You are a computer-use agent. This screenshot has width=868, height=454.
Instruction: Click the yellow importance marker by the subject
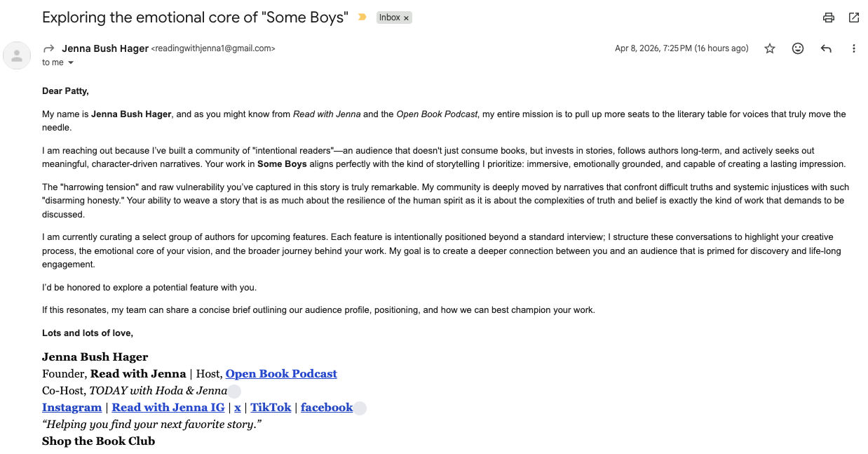pyautogui.click(x=362, y=18)
